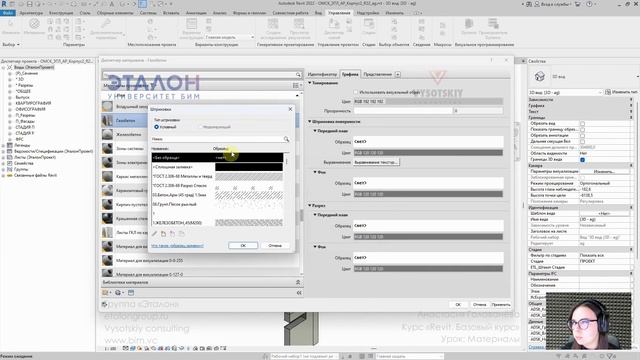Switch to the Идентификатор tab
This screenshot has height=360, width=640.
pos(322,74)
